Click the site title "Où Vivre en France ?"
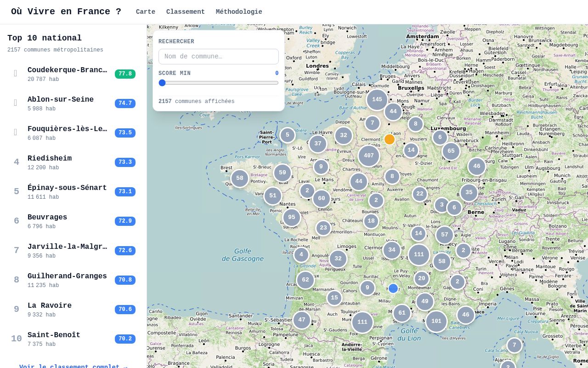Viewport: 588px width, 368px height. (x=66, y=11)
